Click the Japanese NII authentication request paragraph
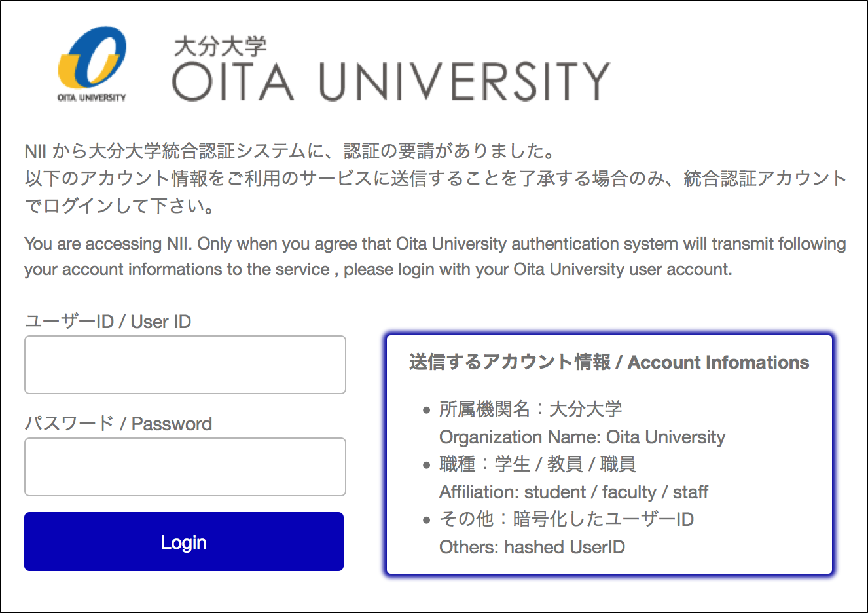Image resolution: width=868 pixels, height=613 pixels. (x=435, y=178)
